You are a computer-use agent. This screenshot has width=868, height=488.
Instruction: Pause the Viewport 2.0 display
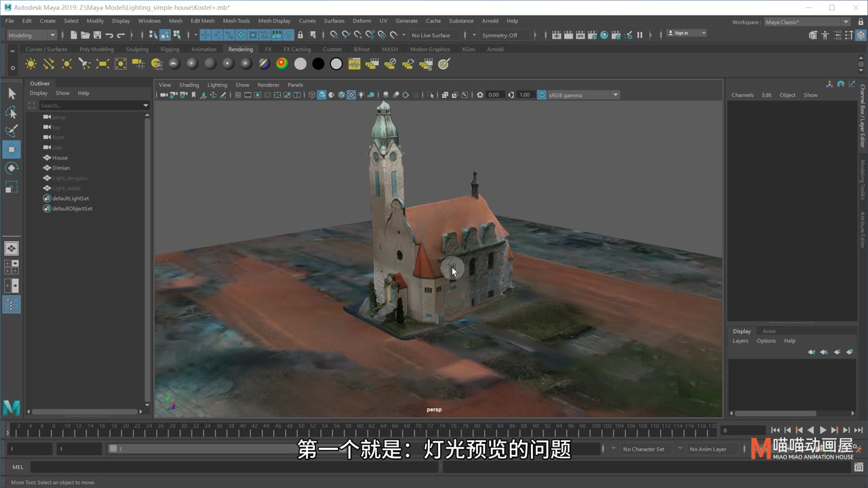[639, 35]
